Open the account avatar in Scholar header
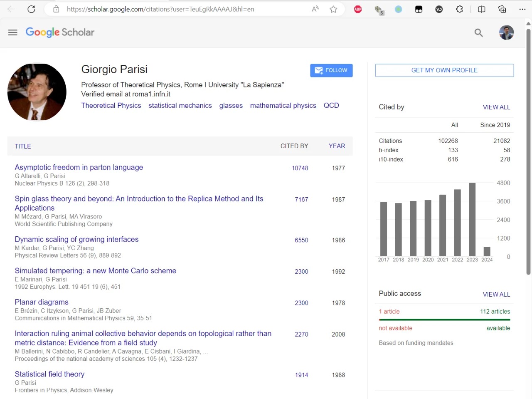Viewport: 532px width, 399px height. [x=506, y=32]
